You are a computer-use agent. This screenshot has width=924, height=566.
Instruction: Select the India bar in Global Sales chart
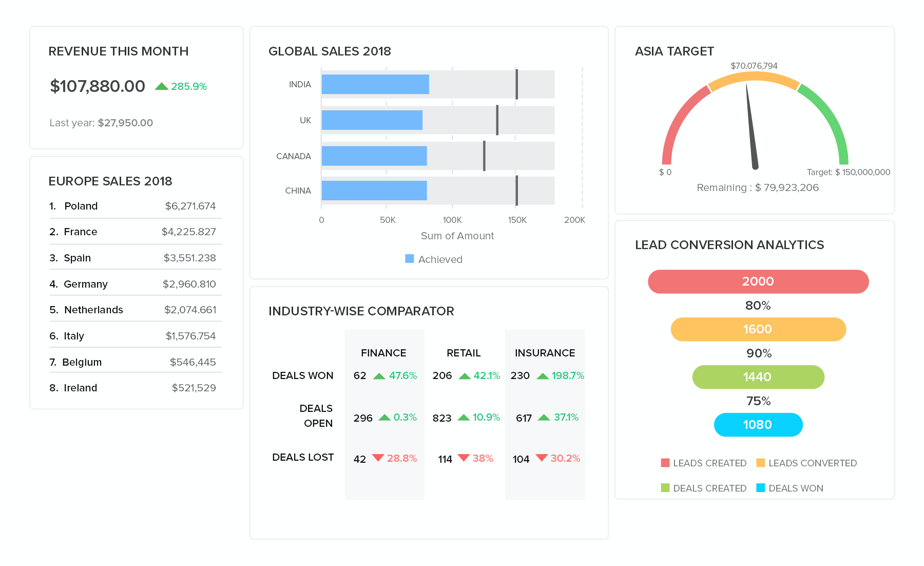pos(375,84)
